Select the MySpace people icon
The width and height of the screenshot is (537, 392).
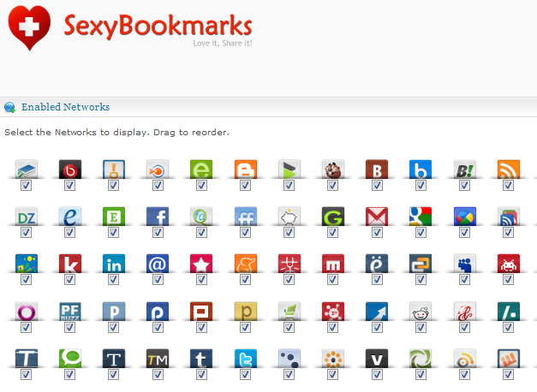464,264
